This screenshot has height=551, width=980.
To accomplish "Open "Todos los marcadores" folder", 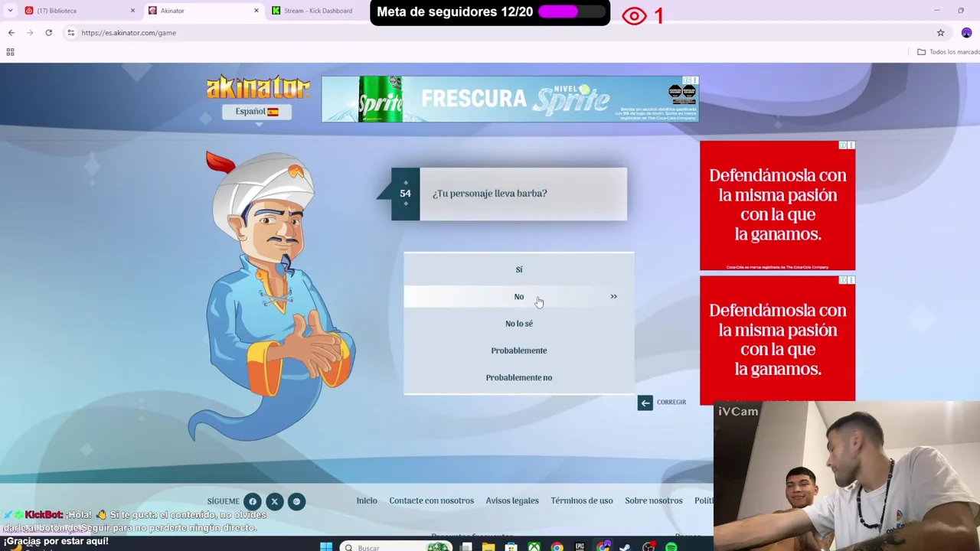I will click(x=949, y=52).
